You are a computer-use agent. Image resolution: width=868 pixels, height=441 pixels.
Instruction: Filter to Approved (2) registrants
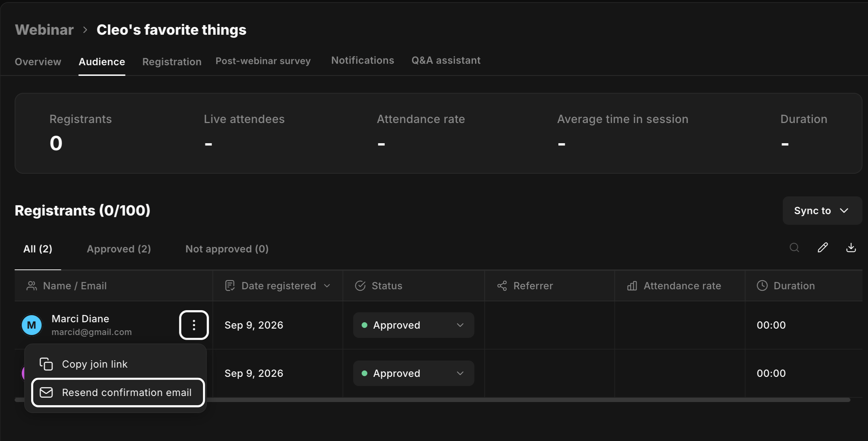(119, 249)
